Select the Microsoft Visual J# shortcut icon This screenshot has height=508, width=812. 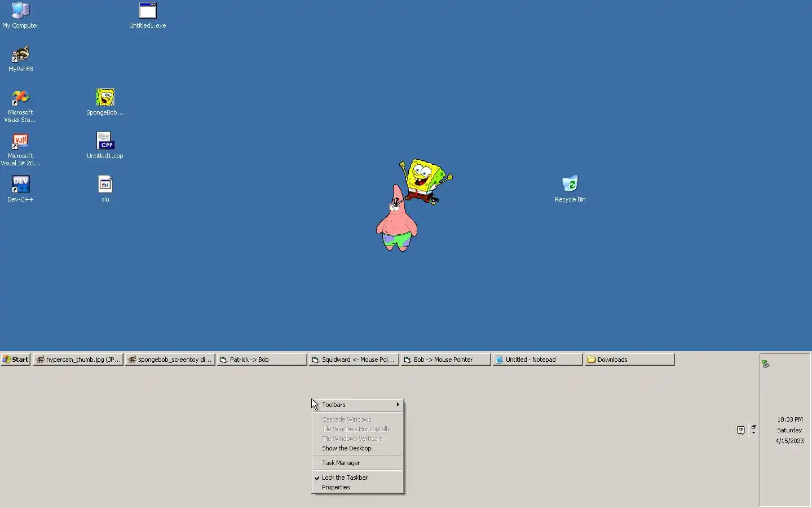coord(20,149)
